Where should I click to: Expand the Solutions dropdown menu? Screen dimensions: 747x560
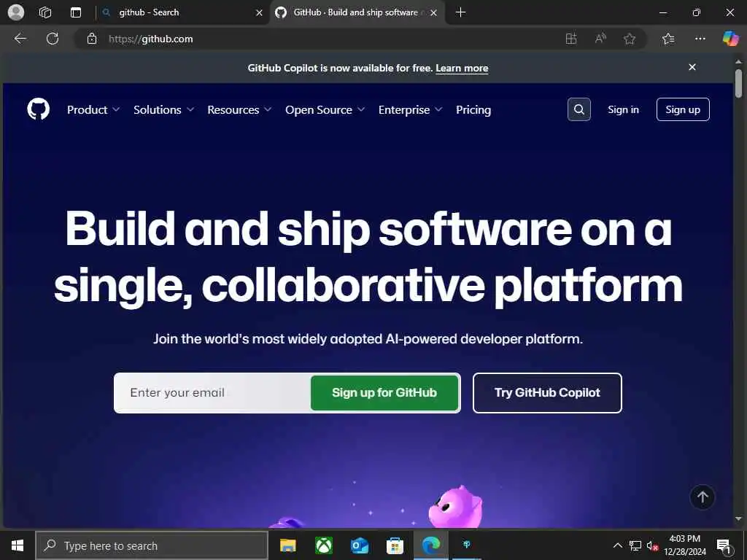(x=164, y=109)
